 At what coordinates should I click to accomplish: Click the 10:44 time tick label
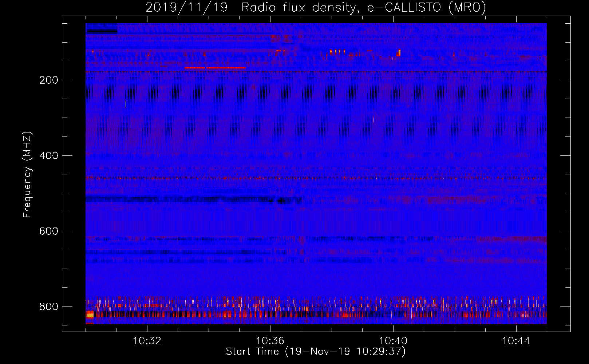pyautogui.click(x=516, y=341)
